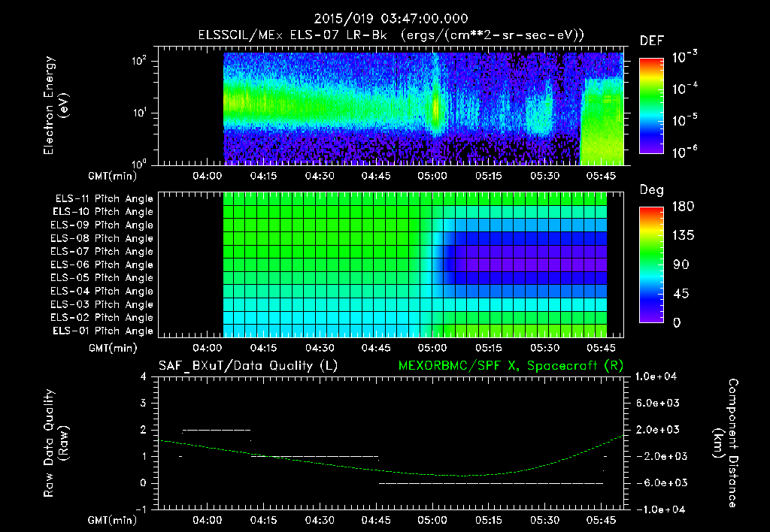The width and height of the screenshot is (770, 532).
Task: Click the Deg pitch angle color bar
Action: (651, 265)
